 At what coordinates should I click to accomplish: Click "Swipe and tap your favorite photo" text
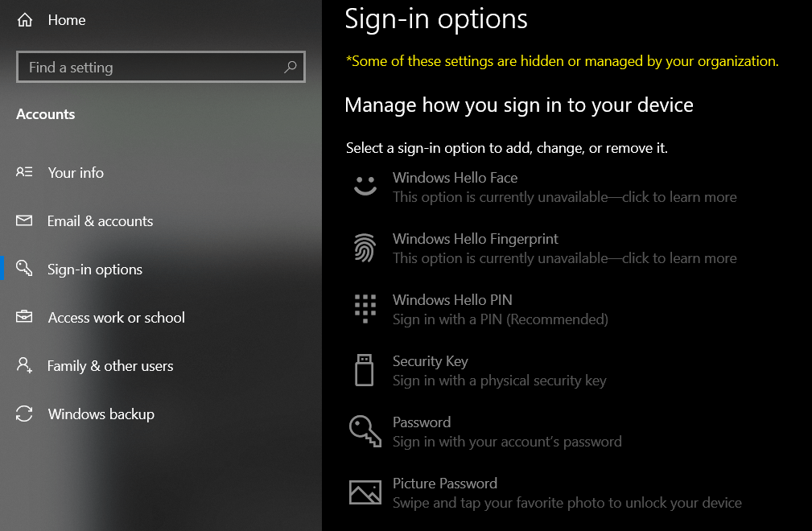tap(567, 503)
